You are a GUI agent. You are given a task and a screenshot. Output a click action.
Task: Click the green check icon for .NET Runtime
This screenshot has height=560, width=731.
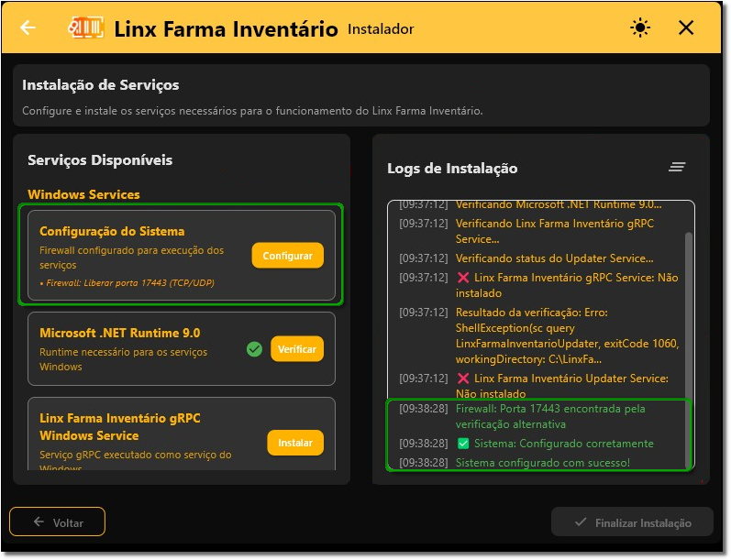coord(255,349)
